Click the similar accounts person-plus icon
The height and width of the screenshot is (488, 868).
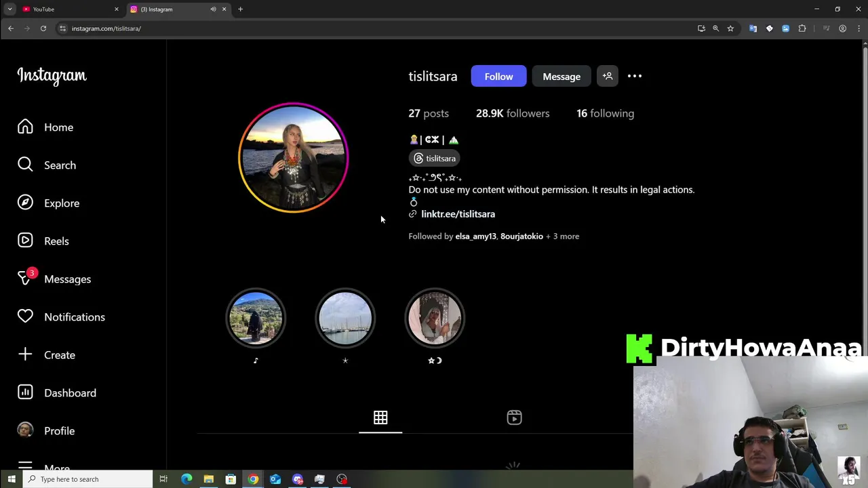click(608, 77)
